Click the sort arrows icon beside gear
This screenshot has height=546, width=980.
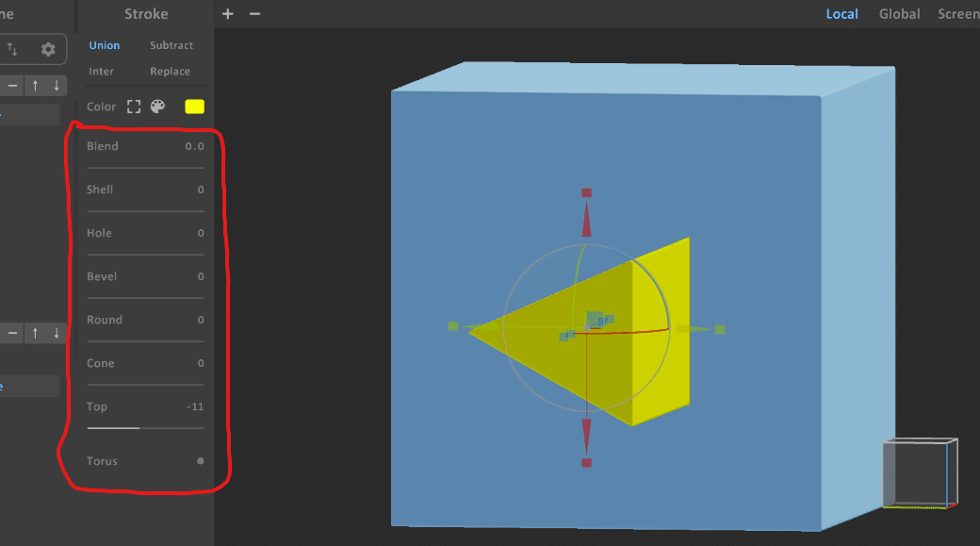click(x=12, y=49)
